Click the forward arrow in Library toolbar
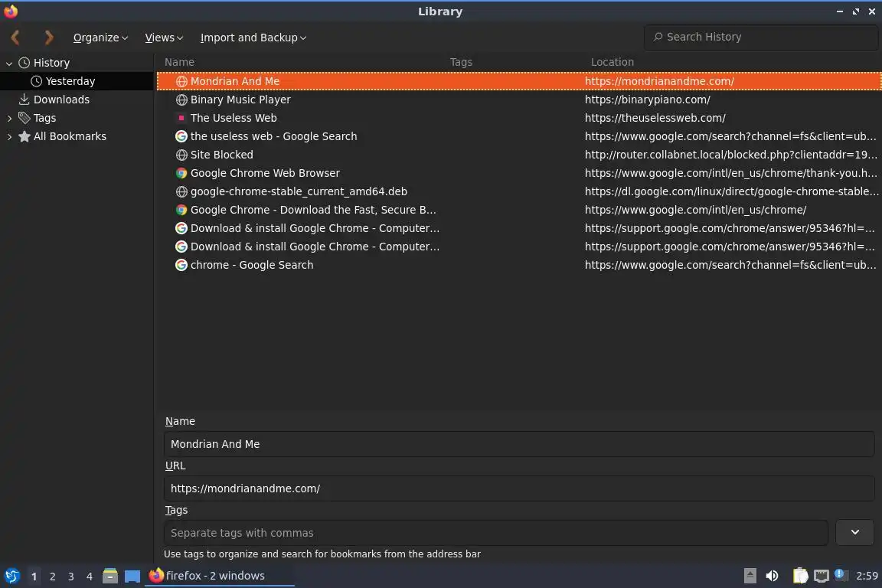This screenshot has height=588, width=882. pyautogui.click(x=49, y=37)
